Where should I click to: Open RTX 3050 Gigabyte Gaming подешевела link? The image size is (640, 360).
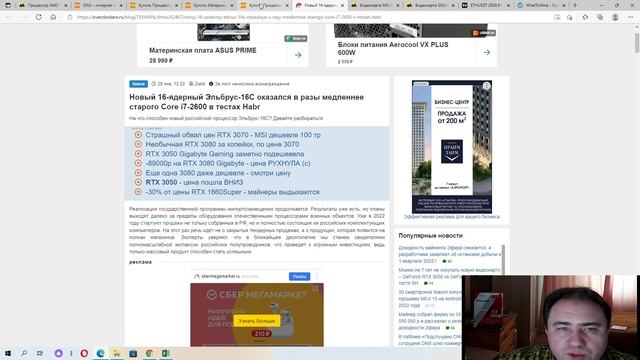(x=225, y=154)
